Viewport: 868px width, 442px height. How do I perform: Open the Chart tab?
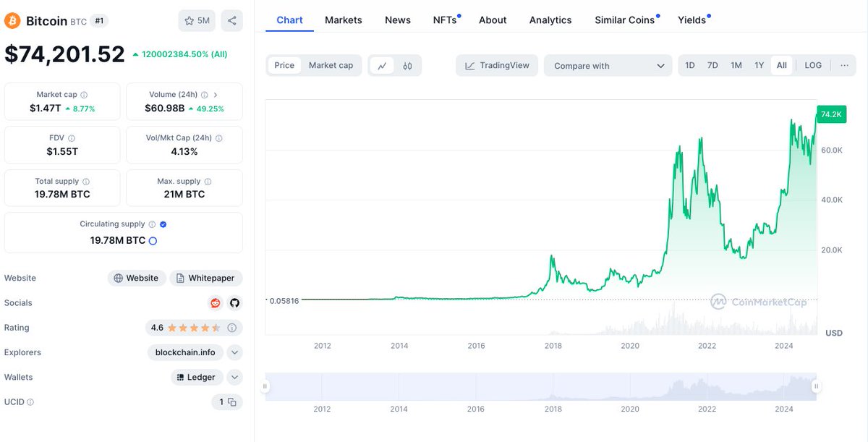(289, 20)
